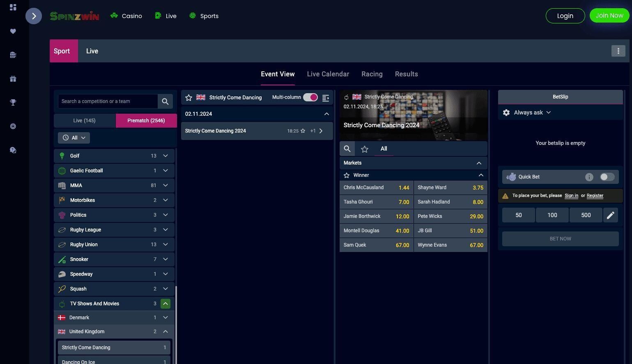Image resolution: width=632 pixels, height=364 pixels.
Task: Select the Prematch (2546) tab
Action: point(146,121)
